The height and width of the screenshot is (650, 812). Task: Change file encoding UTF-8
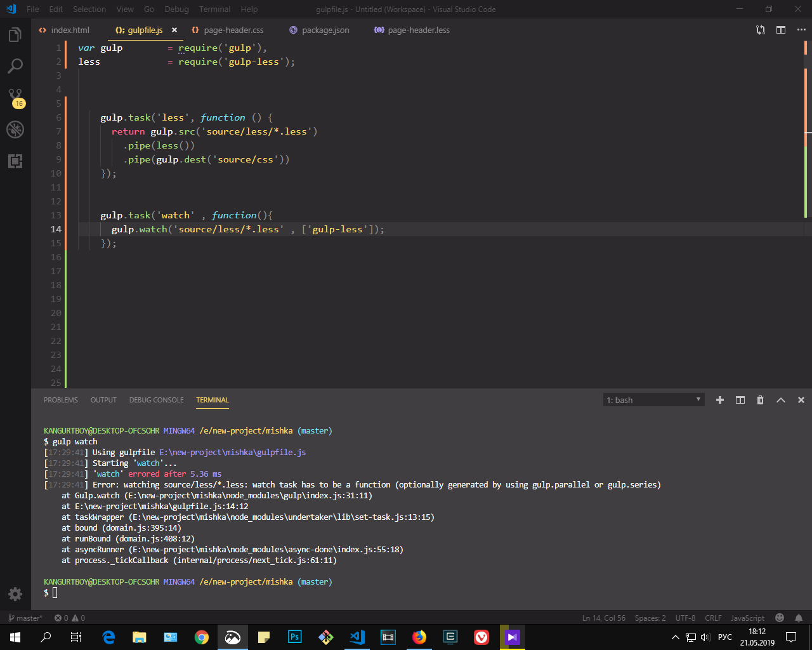(685, 618)
